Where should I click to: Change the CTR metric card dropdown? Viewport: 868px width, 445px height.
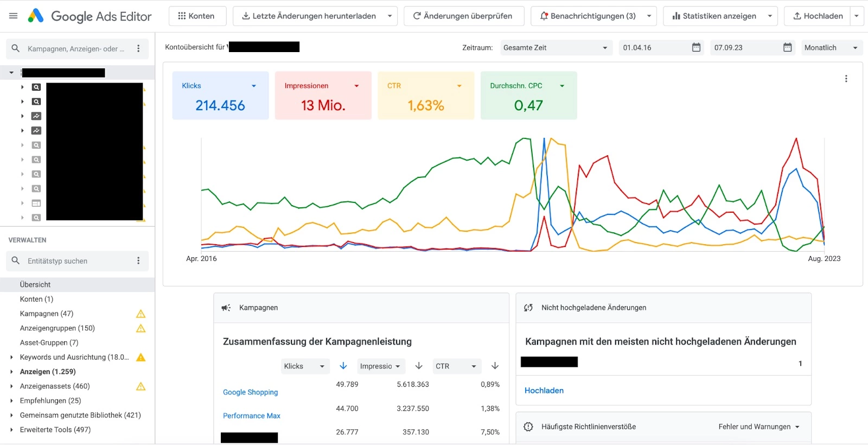pyautogui.click(x=459, y=86)
